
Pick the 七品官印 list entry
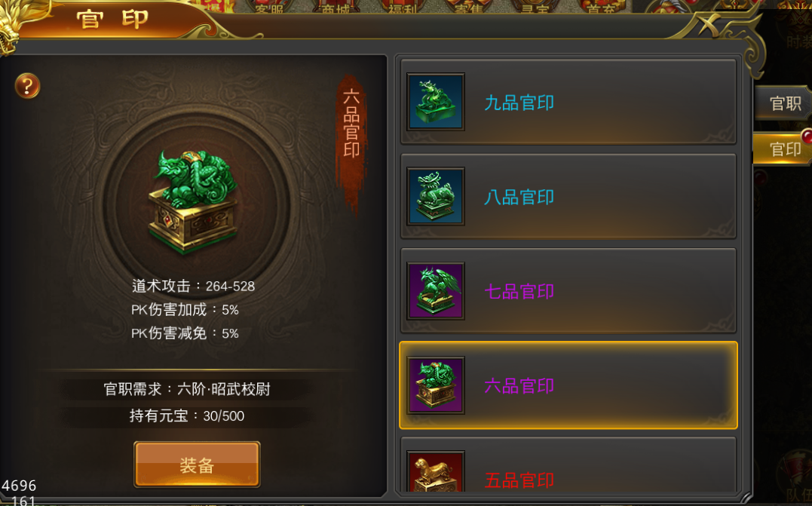(568, 291)
